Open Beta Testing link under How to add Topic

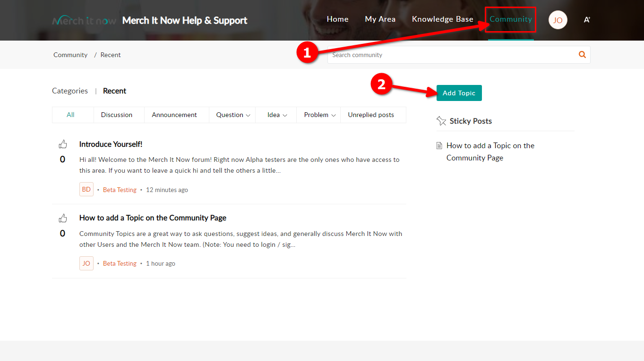tap(120, 263)
